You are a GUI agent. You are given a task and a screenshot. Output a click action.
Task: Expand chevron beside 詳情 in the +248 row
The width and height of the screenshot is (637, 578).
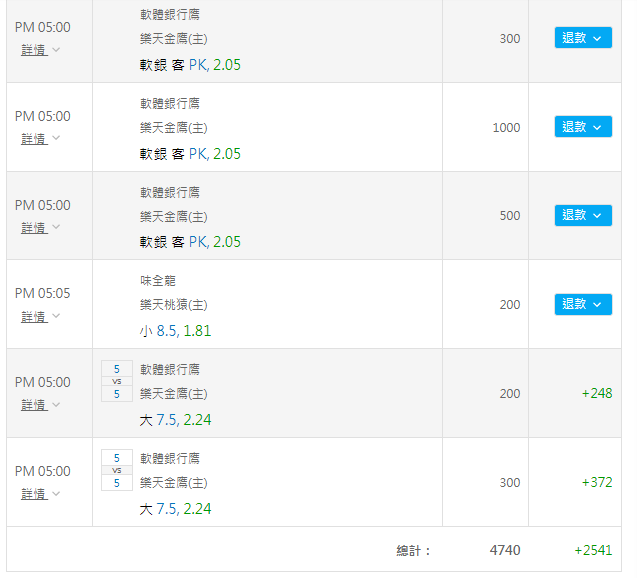click(56, 404)
